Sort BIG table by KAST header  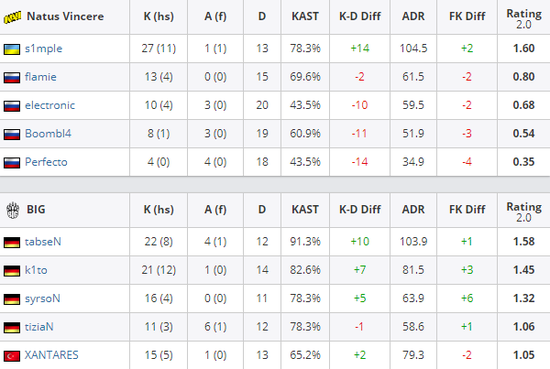point(305,209)
